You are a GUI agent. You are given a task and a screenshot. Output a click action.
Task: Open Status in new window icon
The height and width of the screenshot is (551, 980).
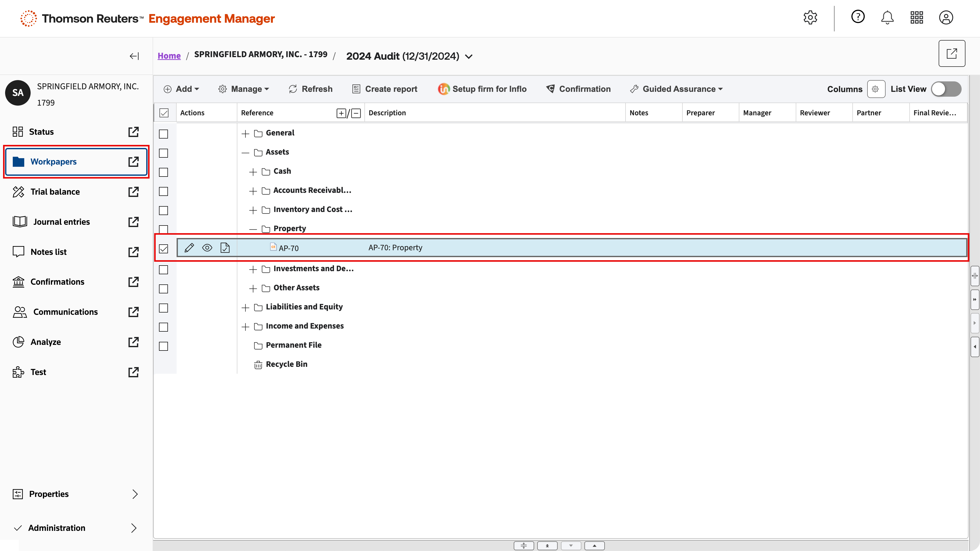[x=133, y=132]
